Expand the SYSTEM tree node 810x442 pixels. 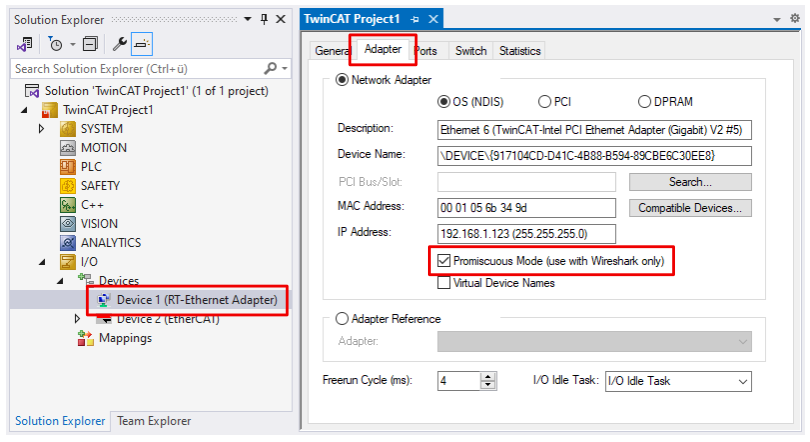coord(41,129)
